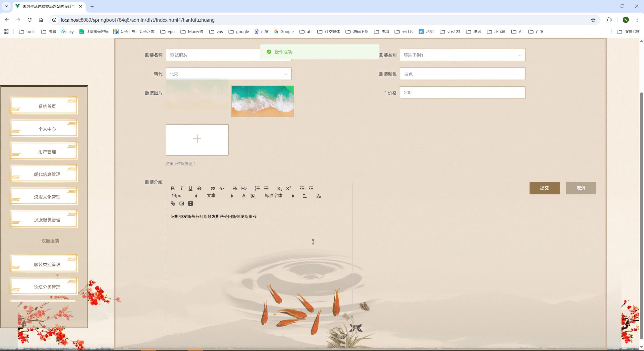Open the 朝代 dropdown showing 北宋
The width and height of the screenshot is (644, 351).
click(x=228, y=74)
